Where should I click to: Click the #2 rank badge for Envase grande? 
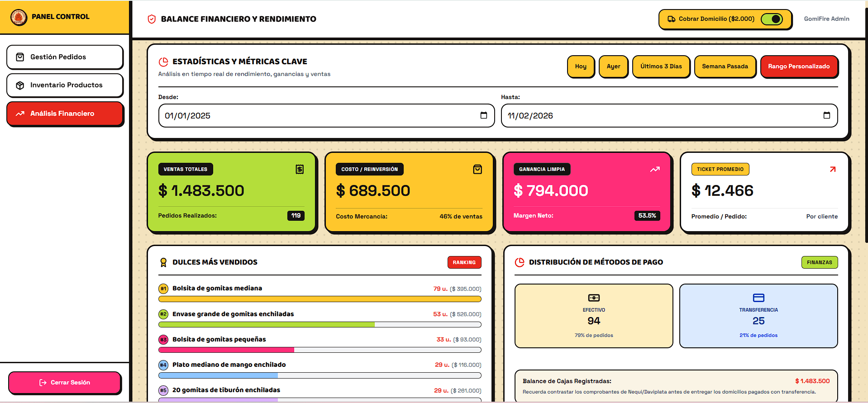point(163,314)
